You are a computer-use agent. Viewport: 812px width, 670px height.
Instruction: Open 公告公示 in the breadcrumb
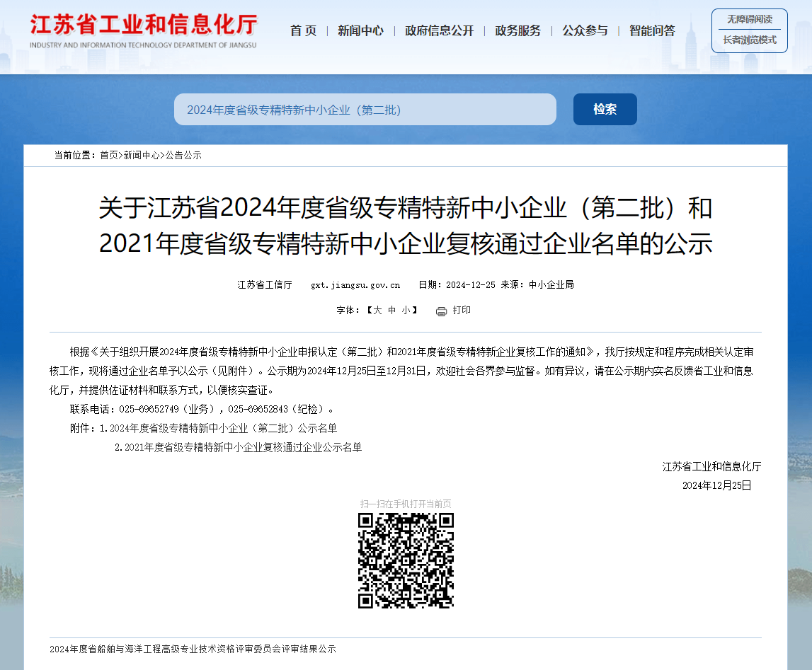point(183,155)
